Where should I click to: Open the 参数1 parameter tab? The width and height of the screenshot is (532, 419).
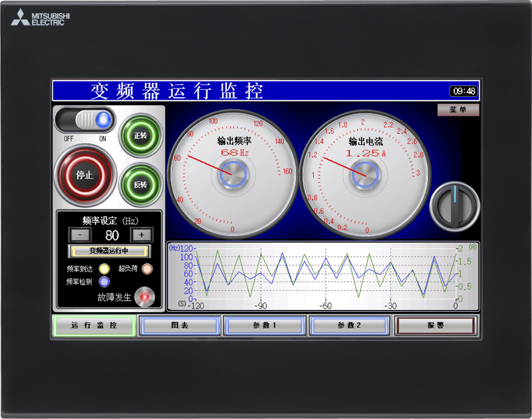[263, 325]
